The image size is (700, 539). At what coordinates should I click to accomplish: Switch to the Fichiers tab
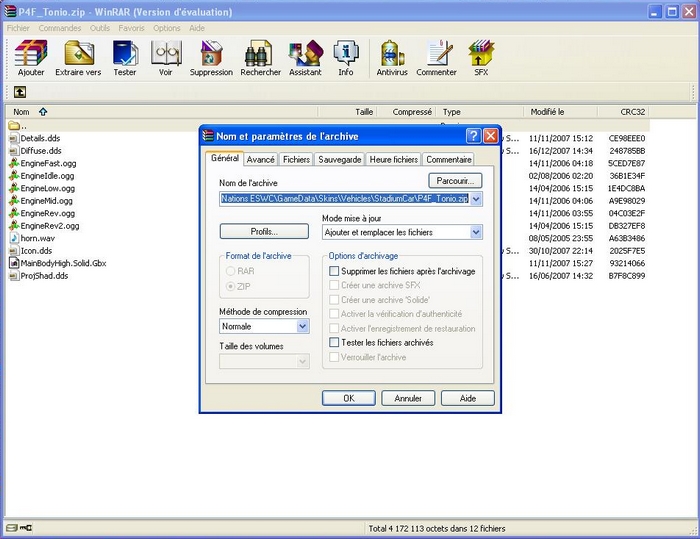pyautogui.click(x=296, y=159)
